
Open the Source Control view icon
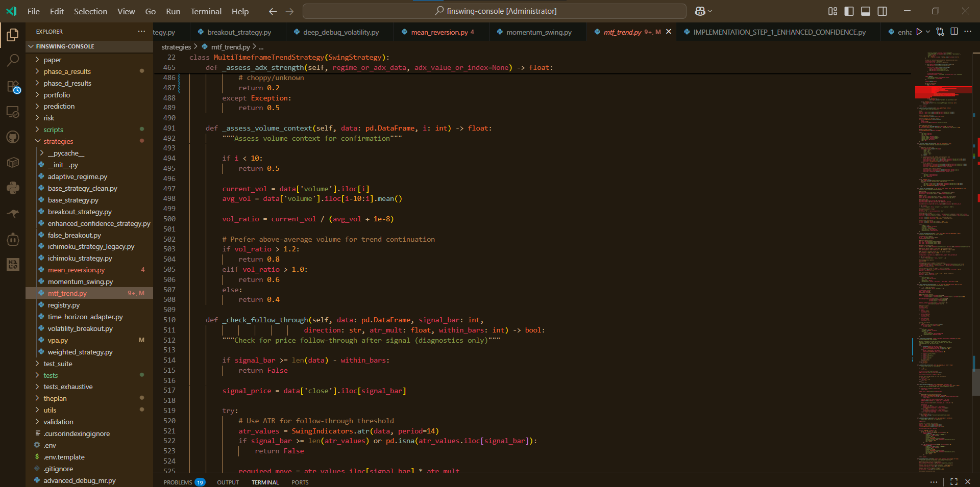[x=13, y=86]
